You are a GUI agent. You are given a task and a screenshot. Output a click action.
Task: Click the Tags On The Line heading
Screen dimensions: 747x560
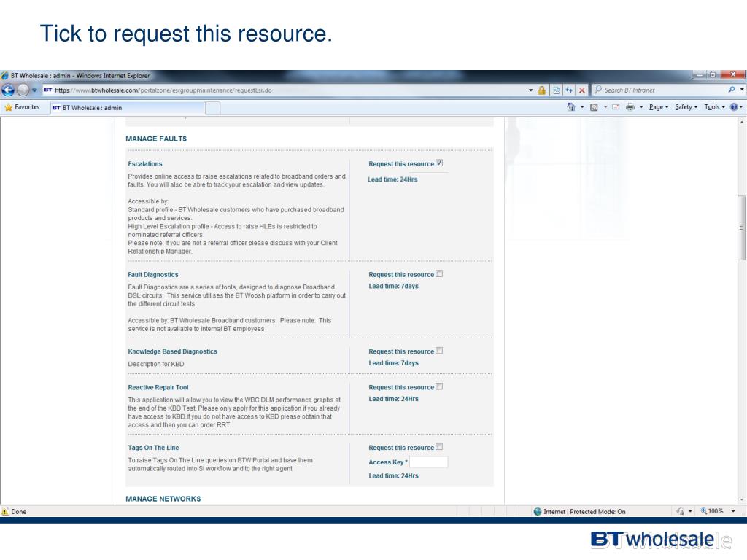(153, 448)
